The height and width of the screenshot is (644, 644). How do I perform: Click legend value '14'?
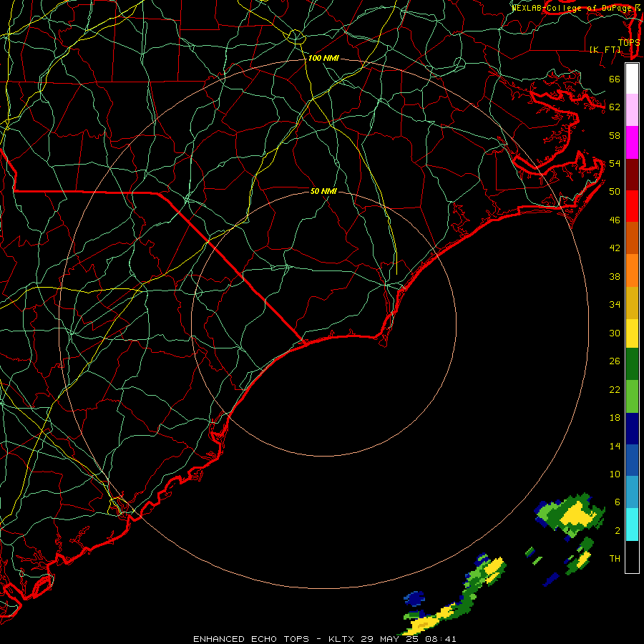pos(615,446)
